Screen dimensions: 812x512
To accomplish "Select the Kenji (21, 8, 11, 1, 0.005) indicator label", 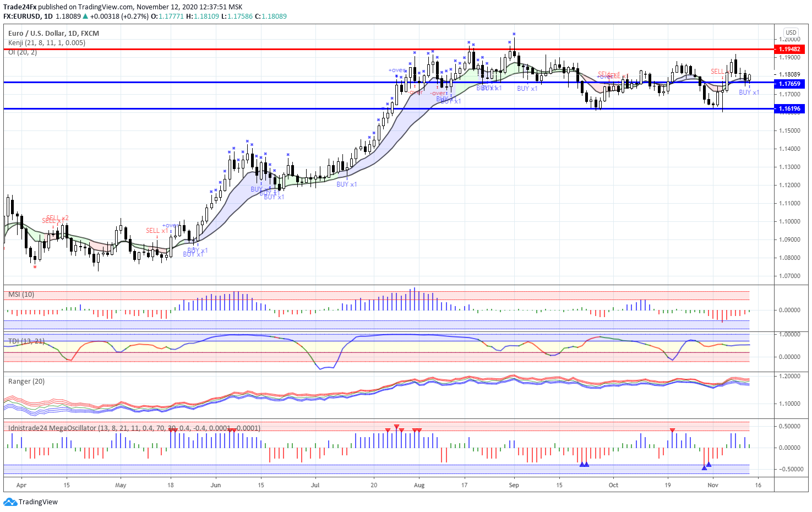I will pos(47,43).
